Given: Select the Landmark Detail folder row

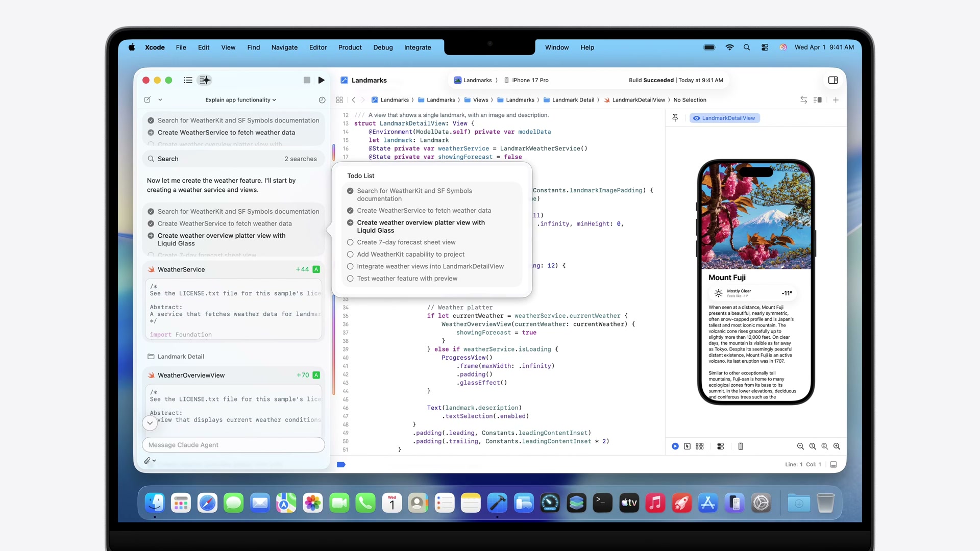Looking at the screenshot, I should 176,357.
